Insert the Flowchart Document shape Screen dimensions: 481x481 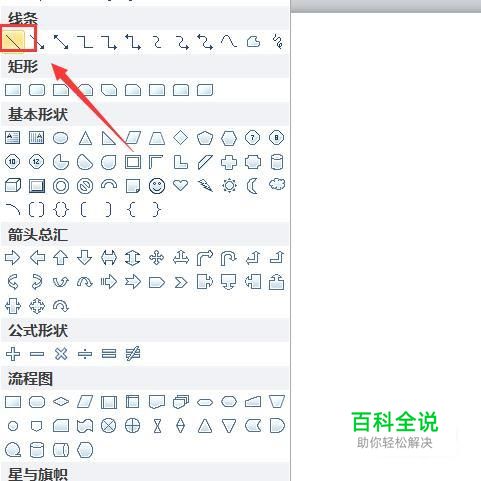point(157,402)
